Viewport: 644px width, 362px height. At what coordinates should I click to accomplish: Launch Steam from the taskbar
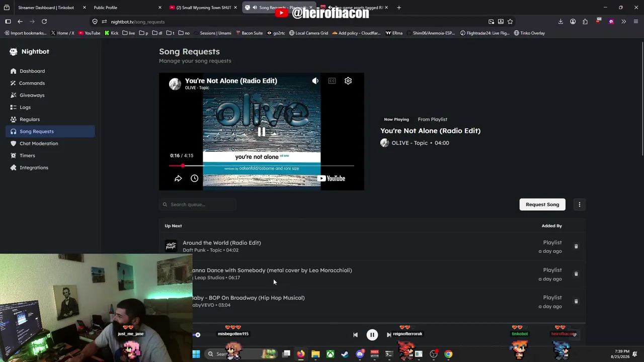coord(345,354)
